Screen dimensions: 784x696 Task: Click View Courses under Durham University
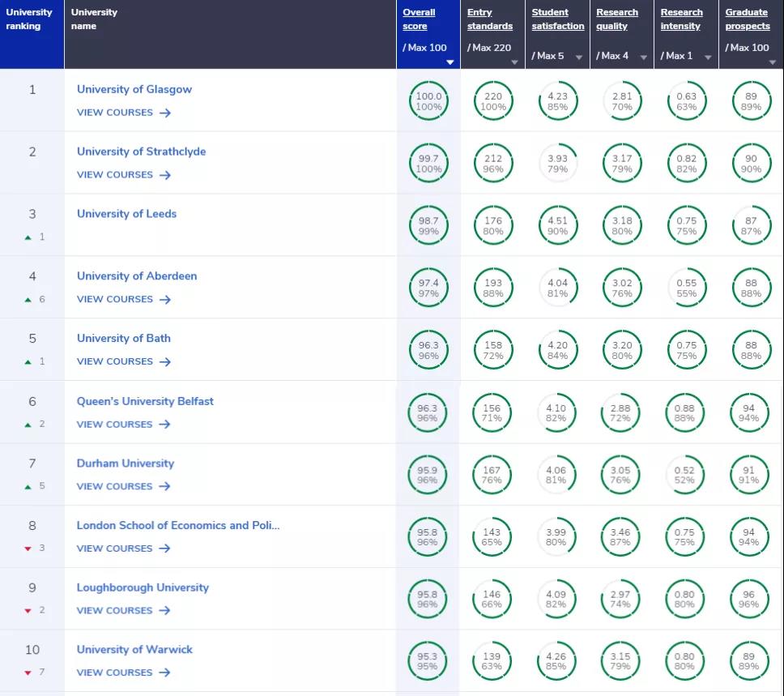click(115, 486)
